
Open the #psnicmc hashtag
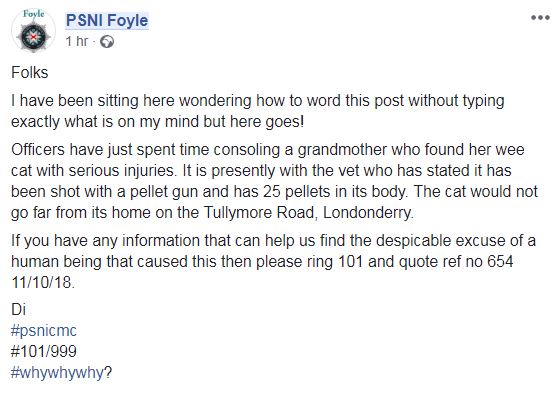43,331
